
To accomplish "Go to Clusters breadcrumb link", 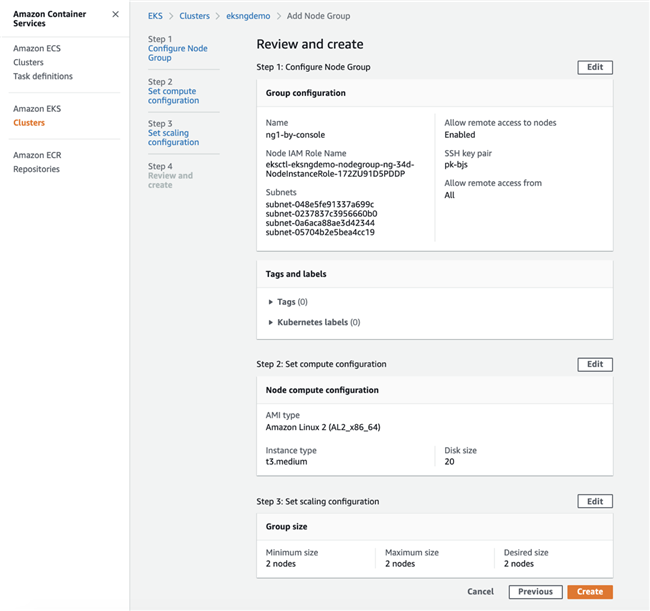I will click(x=194, y=16).
